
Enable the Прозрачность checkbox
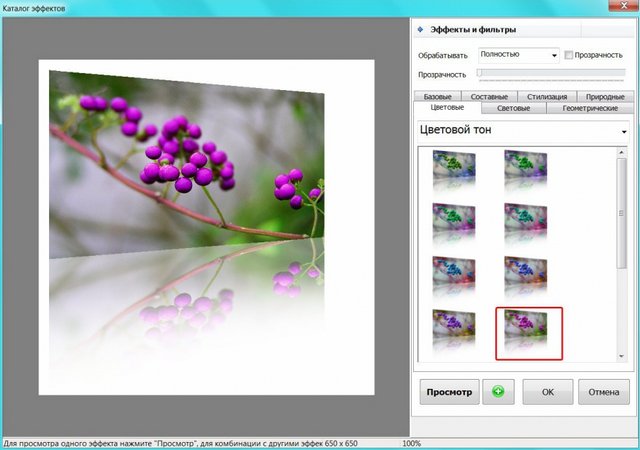pos(569,55)
